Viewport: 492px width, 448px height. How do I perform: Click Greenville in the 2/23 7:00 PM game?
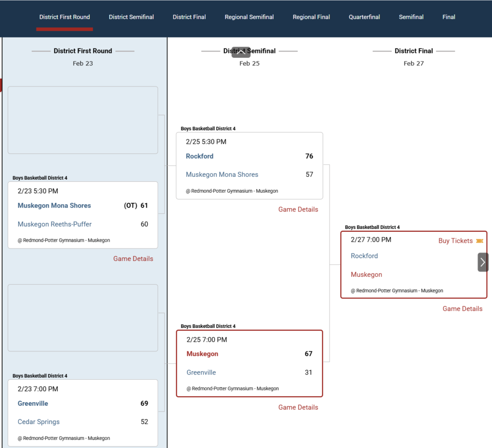coord(33,403)
